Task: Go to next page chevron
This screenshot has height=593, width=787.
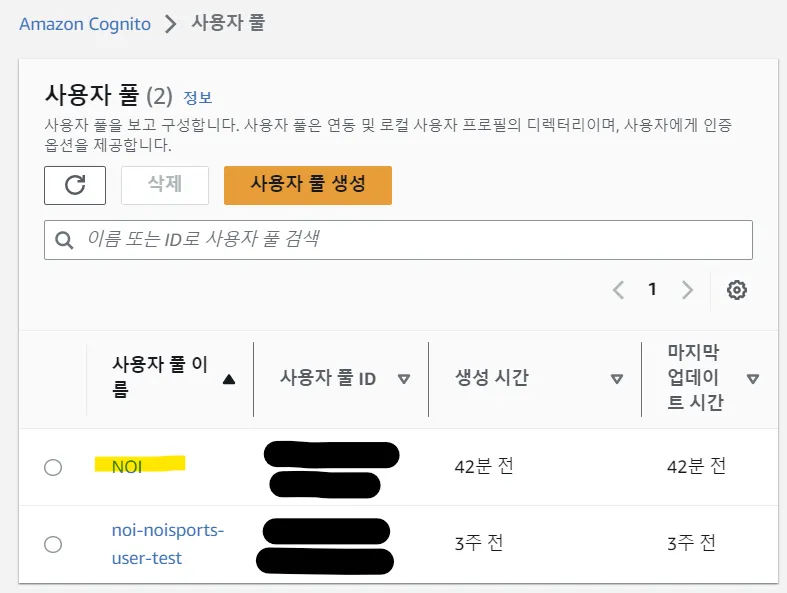Action: coord(687,290)
